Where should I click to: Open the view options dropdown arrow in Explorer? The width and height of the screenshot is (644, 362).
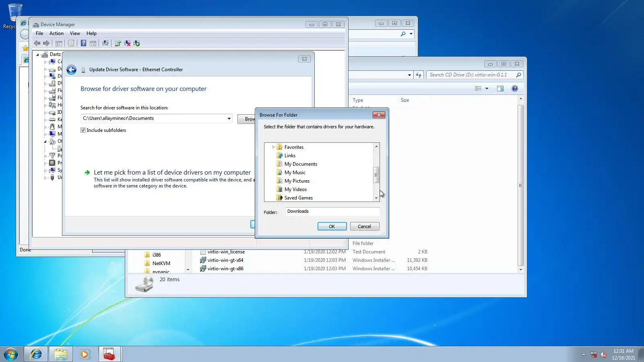click(x=487, y=88)
